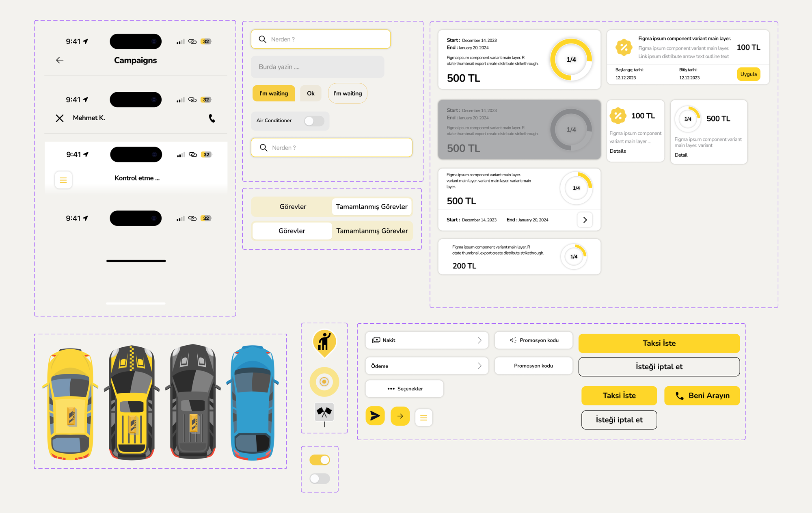Expand the Ödeme row chevron
The image size is (812, 513).
pyautogui.click(x=481, y=366)
